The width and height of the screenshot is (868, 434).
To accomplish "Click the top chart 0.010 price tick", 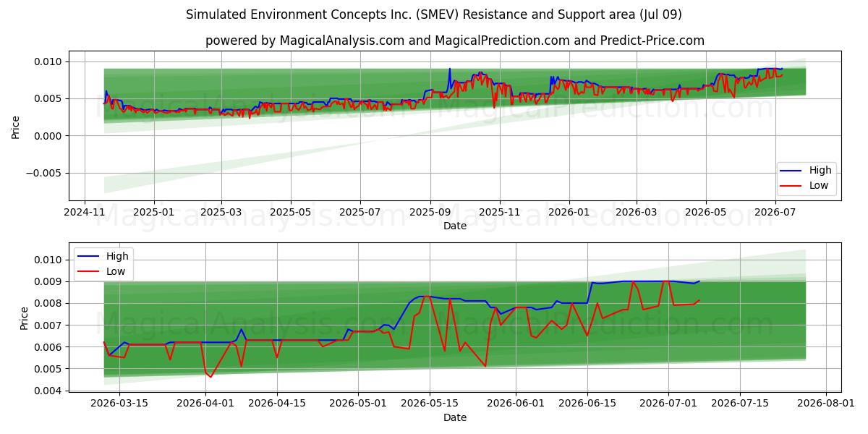I will click(x=49, y=61).
